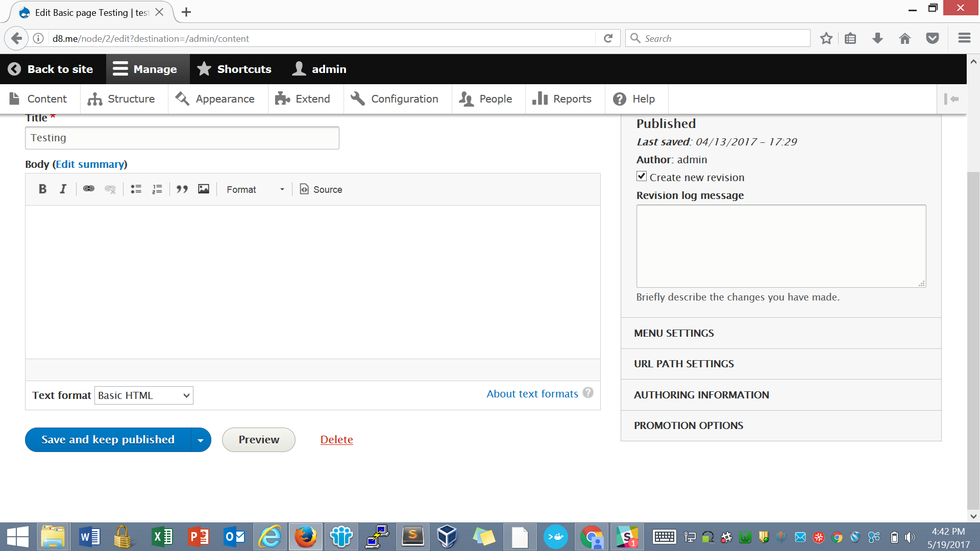Click the block quote icon
The height and width of the screenshot is (551, 980).
182,189
